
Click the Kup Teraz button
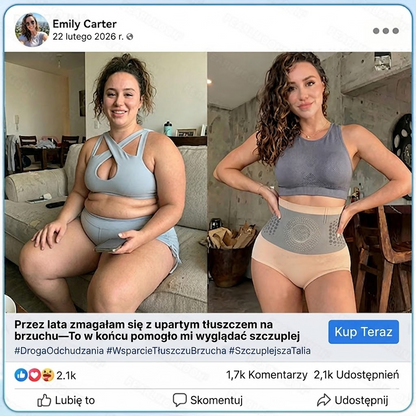[x=363, y=332]
